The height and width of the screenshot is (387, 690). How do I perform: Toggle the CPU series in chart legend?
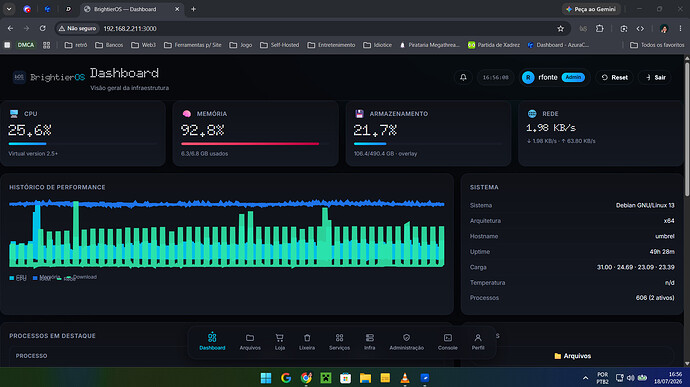pos(18,278)
